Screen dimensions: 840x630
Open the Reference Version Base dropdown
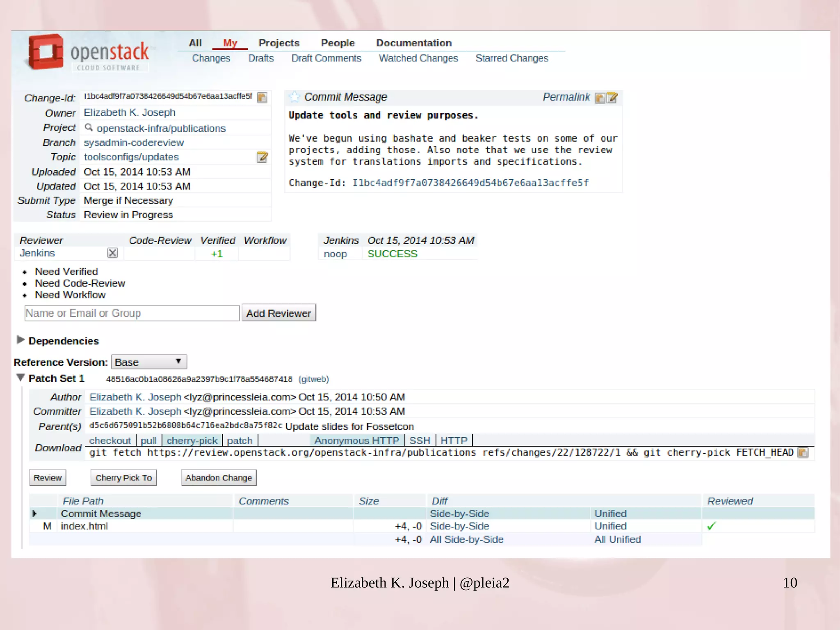click(x=148, y=362)
